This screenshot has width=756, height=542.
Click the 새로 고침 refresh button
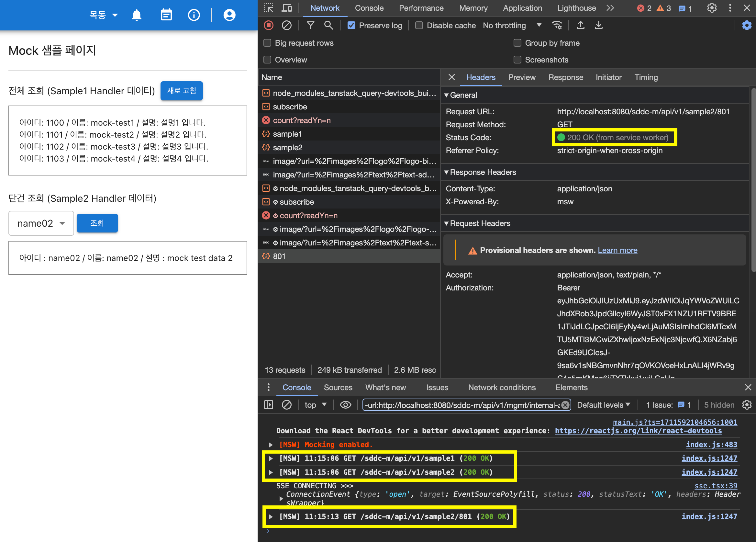(182, 91)
